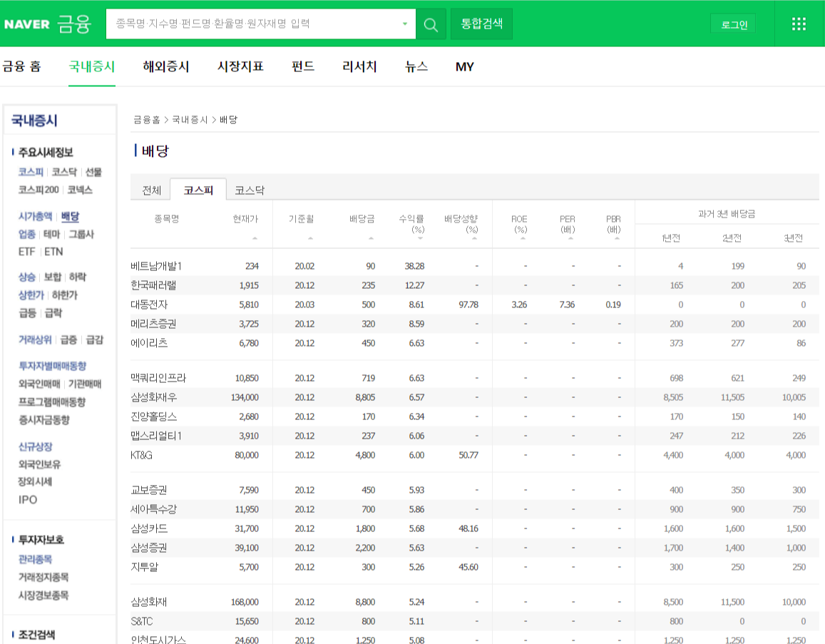Click breadcrumb 국내증시 link
The width and height of the screenshot is (825, 644).
click(190, 120)
